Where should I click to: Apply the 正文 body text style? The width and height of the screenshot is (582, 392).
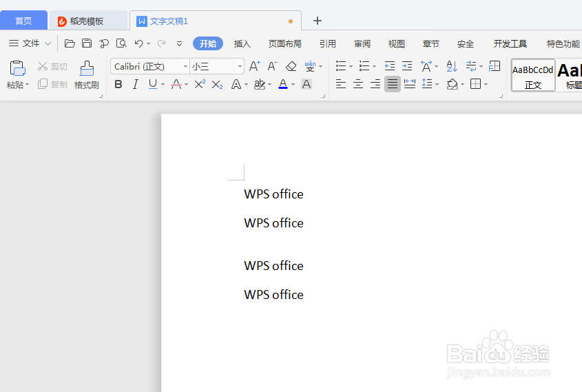coord(533,75)
